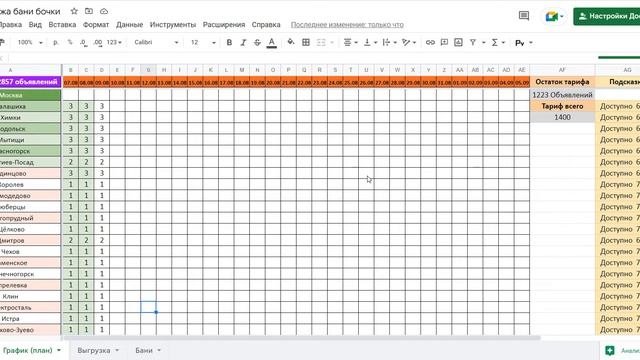Open the fill color picker

click(x=291, y=42)
